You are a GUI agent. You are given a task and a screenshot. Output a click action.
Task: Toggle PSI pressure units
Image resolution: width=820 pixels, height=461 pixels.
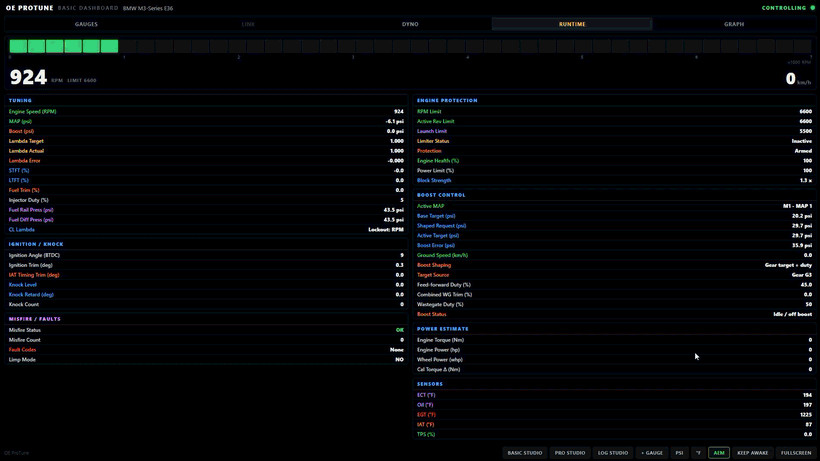(679, 453)
